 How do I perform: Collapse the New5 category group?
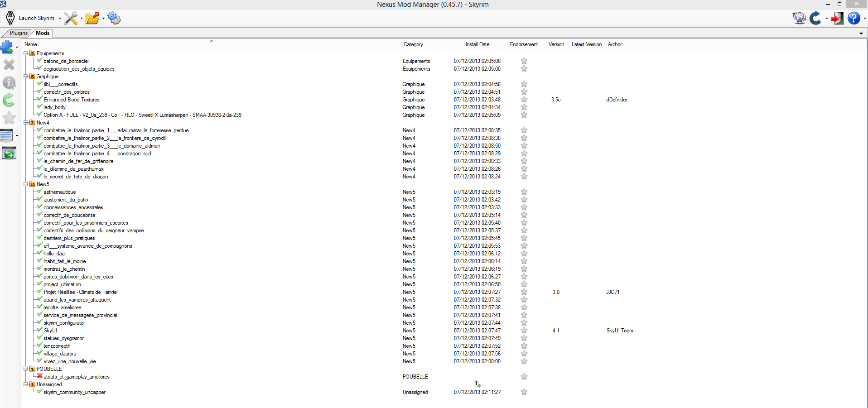[x=26, y=184]
